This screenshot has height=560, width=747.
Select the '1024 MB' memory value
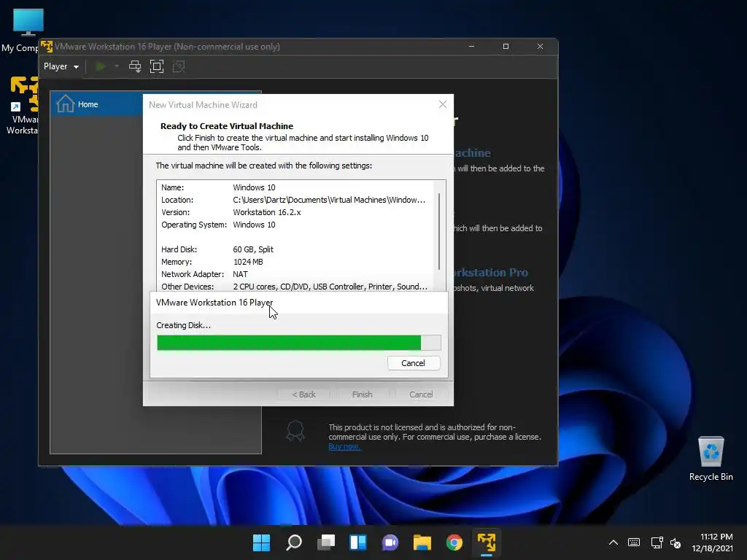coord(248,262)
